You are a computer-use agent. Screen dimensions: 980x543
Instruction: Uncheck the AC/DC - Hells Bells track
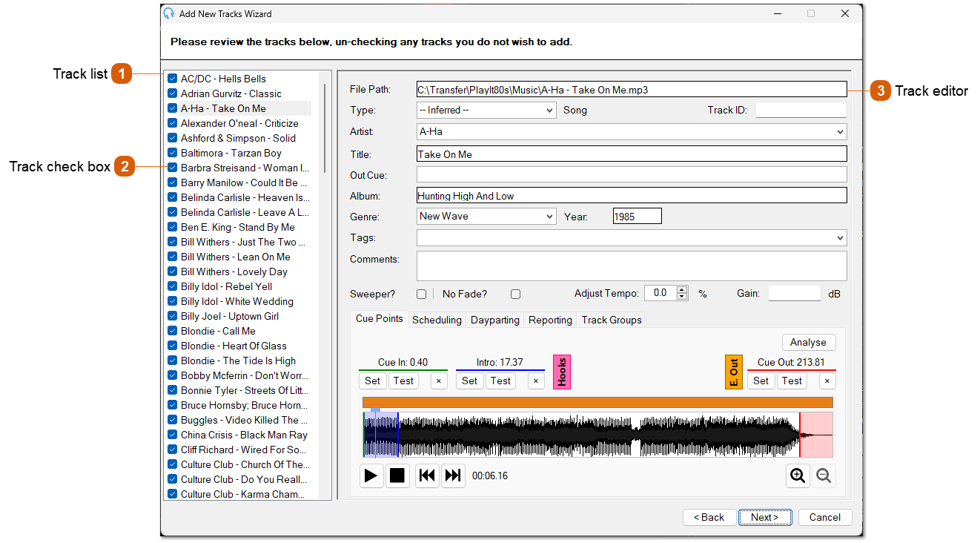[x=172, y=79]
